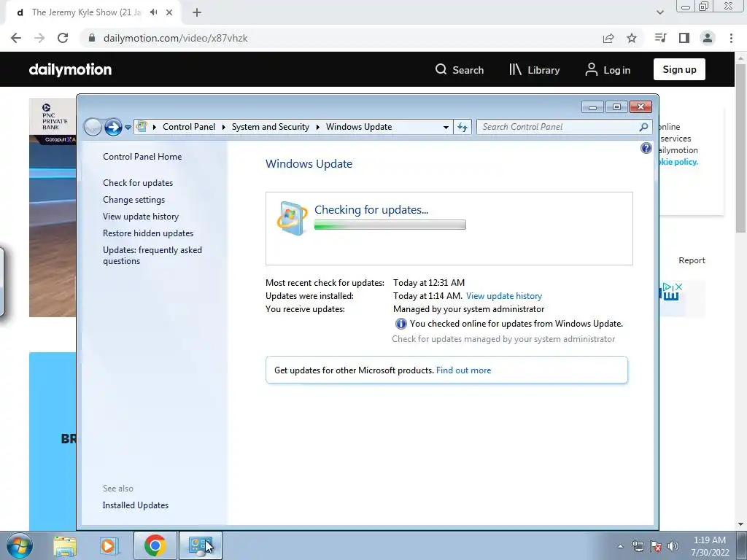747x560 pixels.
Task: Open dailymotion Library
Action: point(534,70)
